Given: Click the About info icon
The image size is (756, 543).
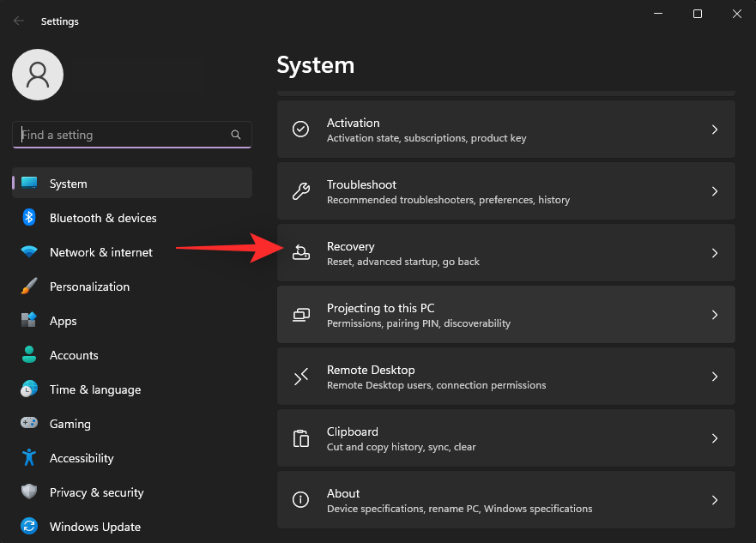Looking at the screenshot, I should [x=300, y=500].
